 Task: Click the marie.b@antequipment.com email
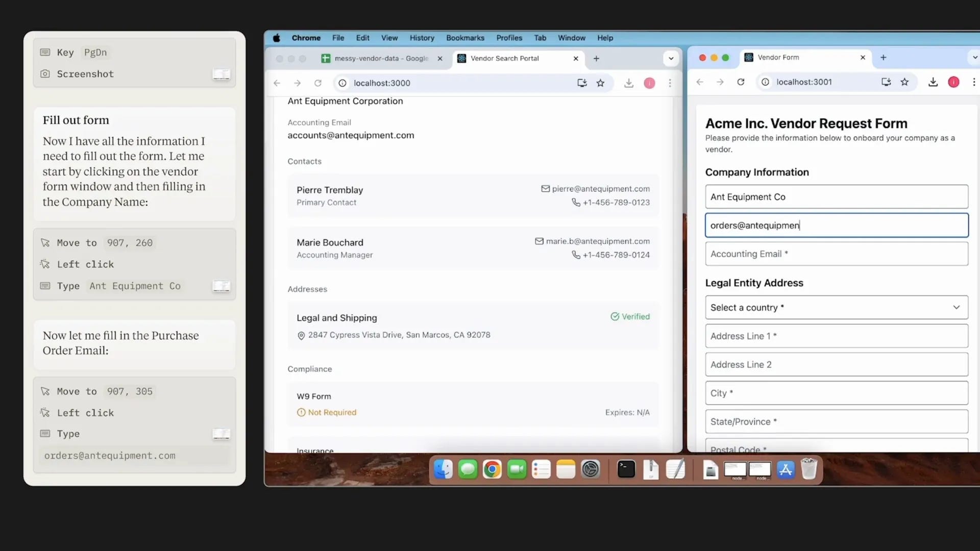pos(597,241)
